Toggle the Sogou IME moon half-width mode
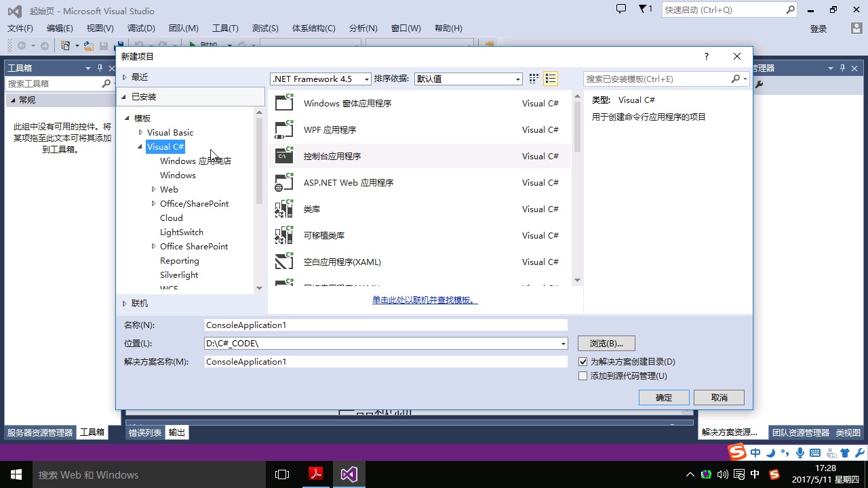The image size is (868, 488). (x=772, y=453)
